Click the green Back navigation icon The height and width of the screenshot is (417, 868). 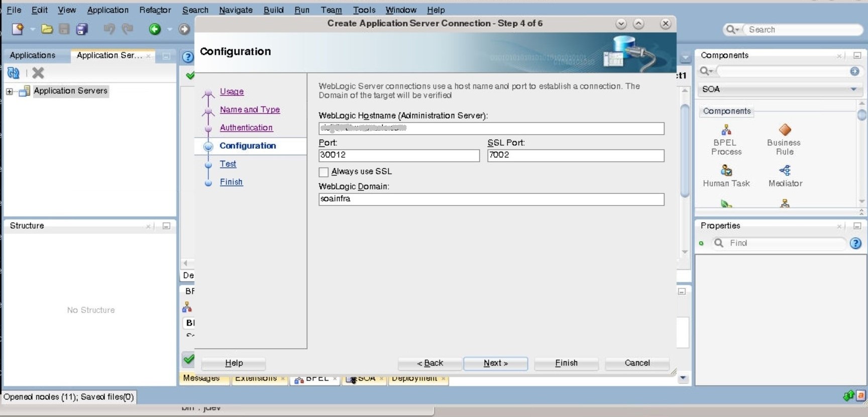point(155,29)
